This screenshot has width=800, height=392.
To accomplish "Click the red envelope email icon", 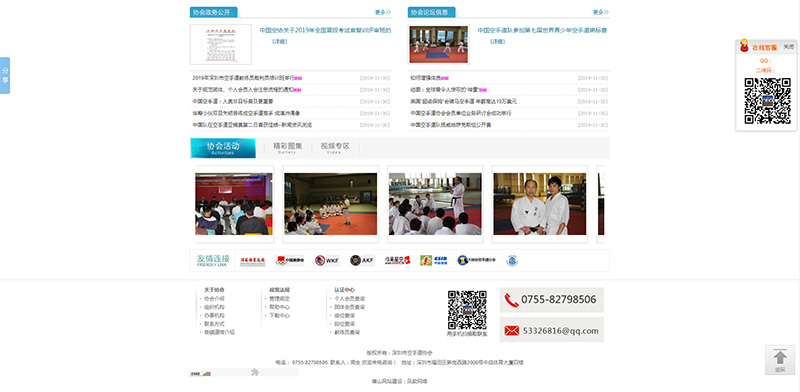I will click(511, 331).
